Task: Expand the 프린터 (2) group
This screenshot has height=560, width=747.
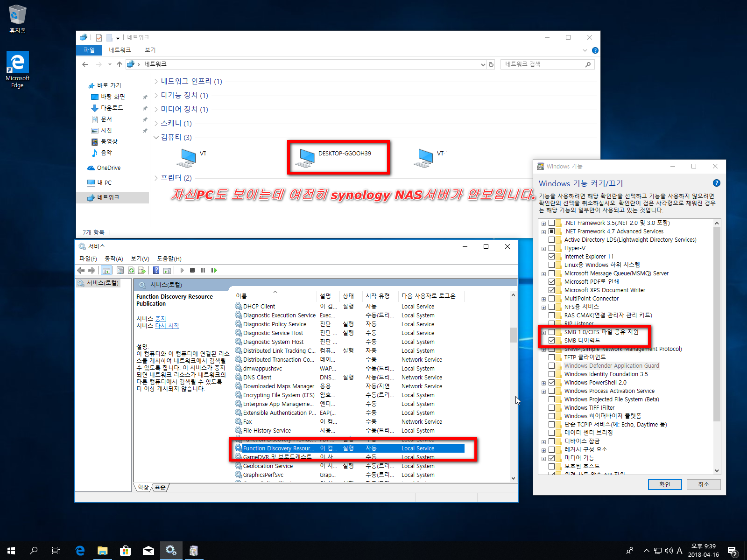Action: [x=156, y=178]
